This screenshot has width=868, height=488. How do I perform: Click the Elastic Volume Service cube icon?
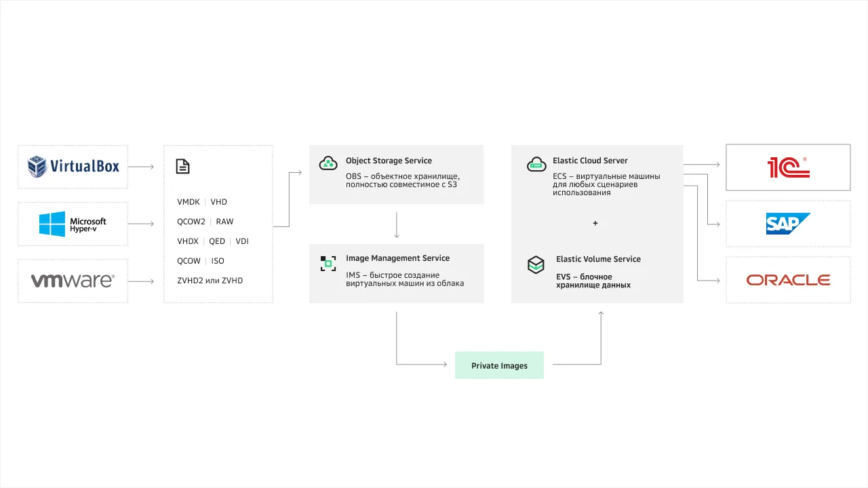536,264
